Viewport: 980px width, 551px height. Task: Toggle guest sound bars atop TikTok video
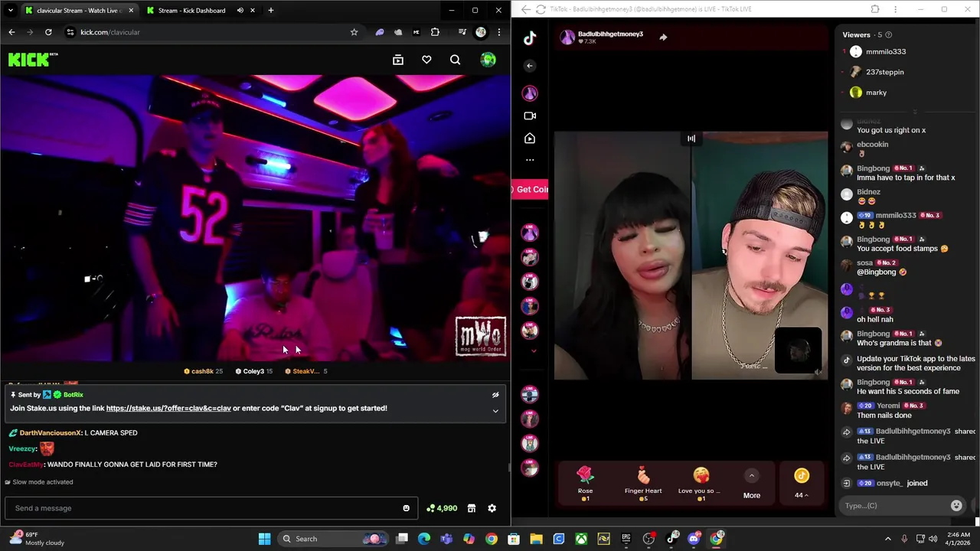point(691,139)
